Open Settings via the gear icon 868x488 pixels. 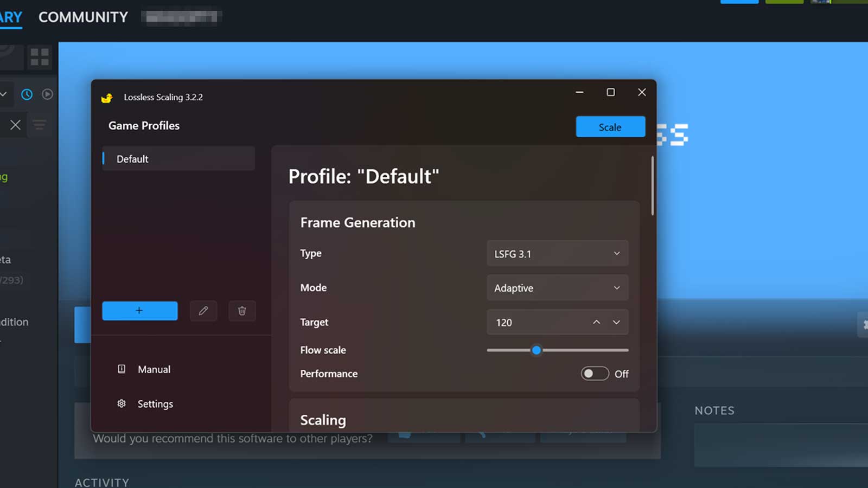coord(122,403)
